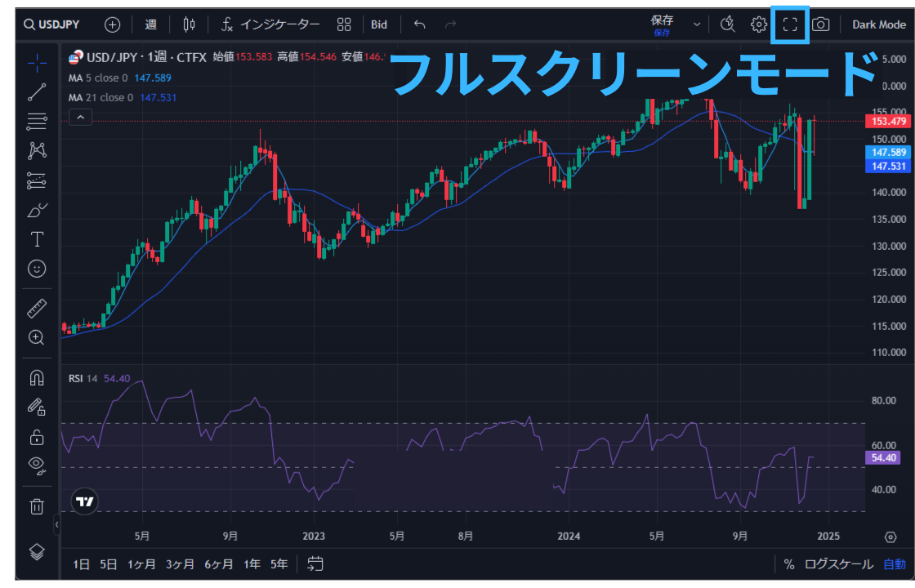Viewport: 915px width, 588px height.
Task: Toggle Dark Mode
Action: pyautogui.click(x=879, y=24)
